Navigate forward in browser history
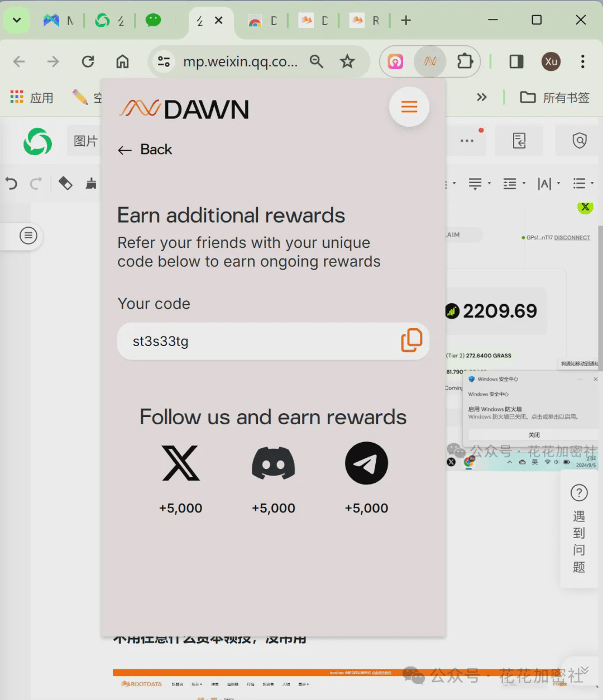Image resolution: width=603 pixels, height=700 pixels. [53, 61]
